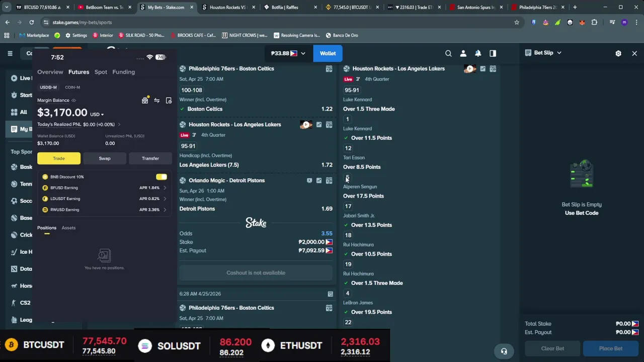Viewport: 644px width, 362px height.
Task: Open stats chart icon in Rockets handicap bet
Action: tap(319, 125)
